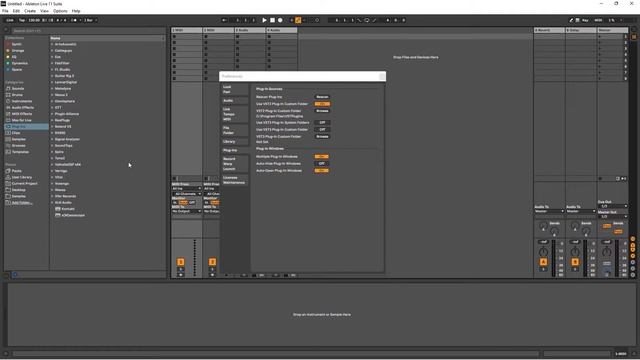
Task: Open A Reverb Audio To dropdown
Action: point(549,211)
